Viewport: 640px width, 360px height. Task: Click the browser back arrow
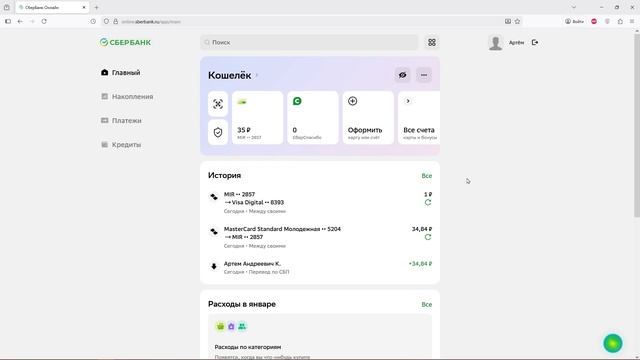tap(20, 21)
